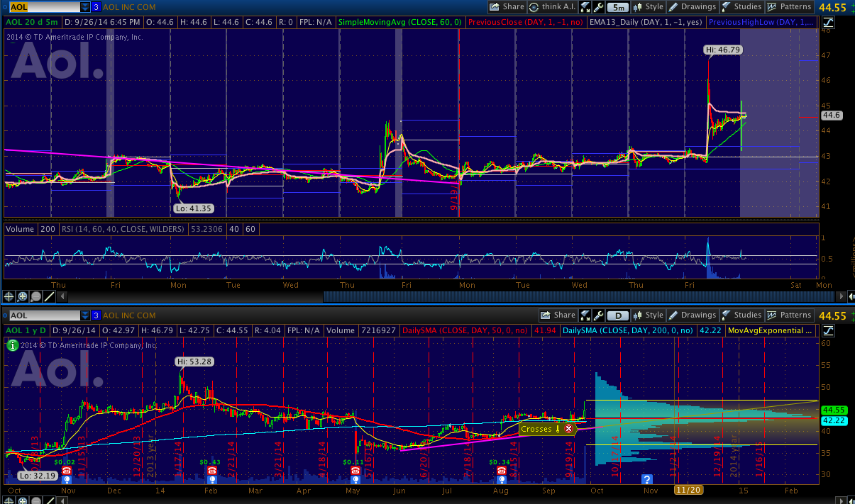
Task: Open the Patterns menu in lower chart
Action: click(790, 315)
